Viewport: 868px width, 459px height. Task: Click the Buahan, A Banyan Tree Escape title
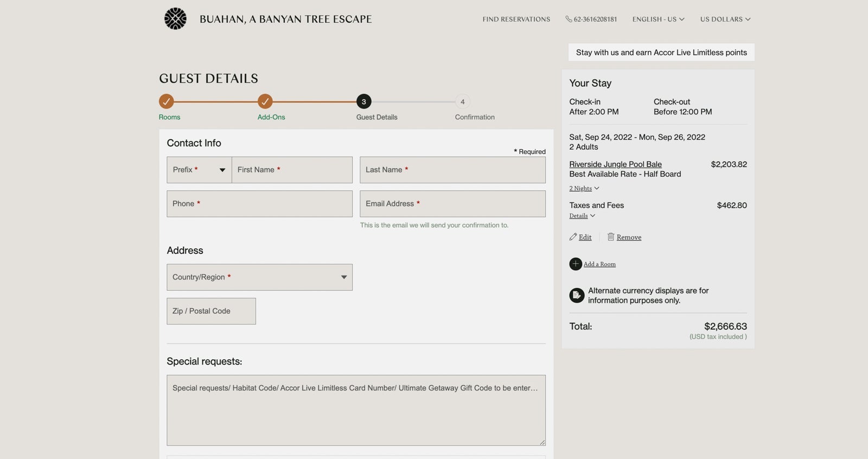click(285, 19)
